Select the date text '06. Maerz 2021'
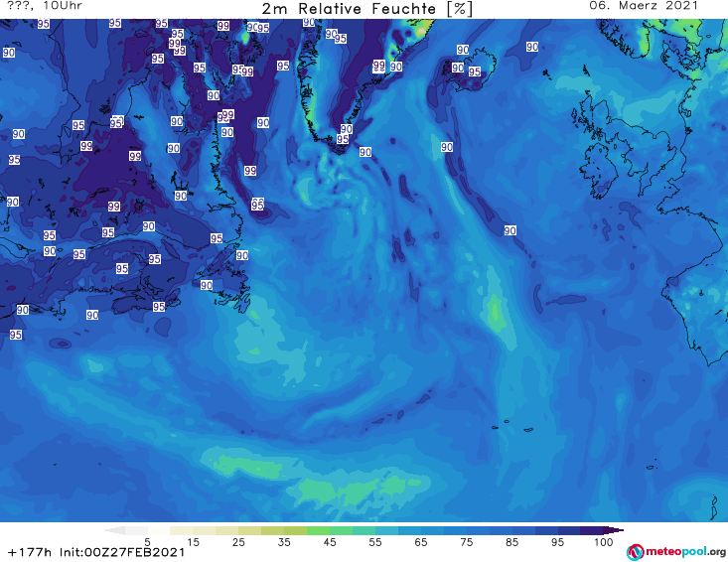 [644, 6]
